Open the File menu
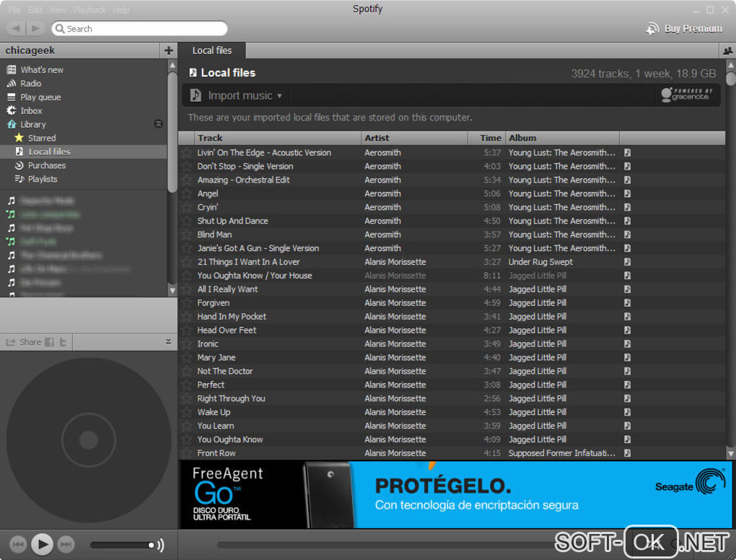Screen dimensions: 736x560 pyautogui.click(x=14, y=10)
